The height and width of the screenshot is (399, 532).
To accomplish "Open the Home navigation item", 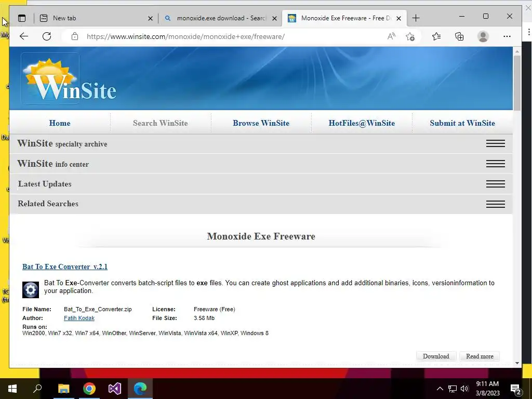I will click(x=60, y=123).
